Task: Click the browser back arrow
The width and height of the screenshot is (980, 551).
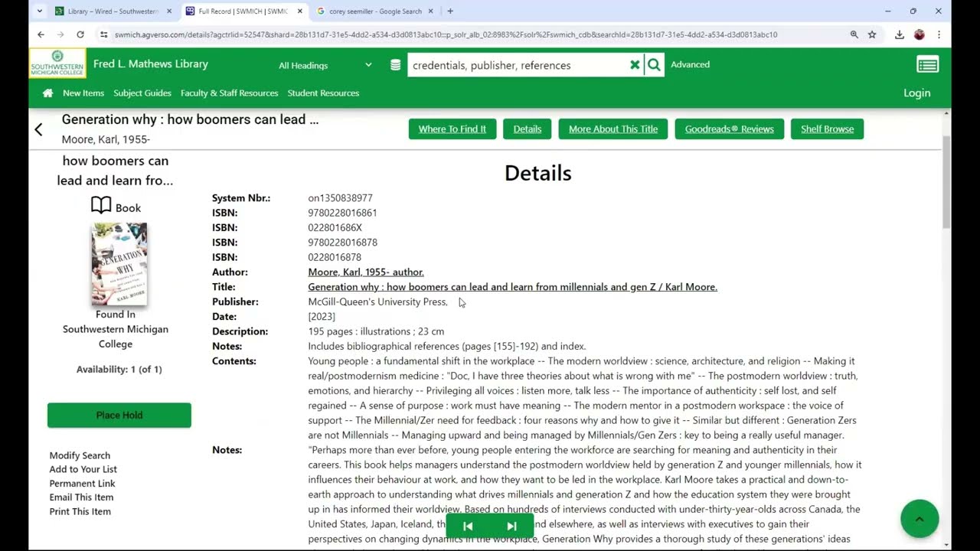Action: (41, 34)
